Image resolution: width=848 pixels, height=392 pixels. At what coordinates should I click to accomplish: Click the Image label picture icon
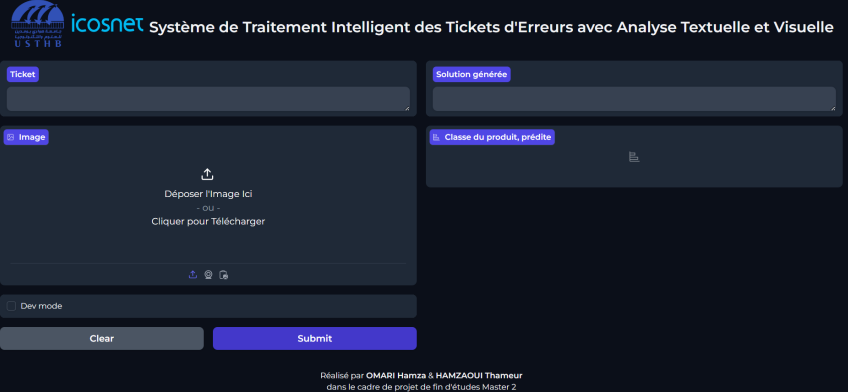point(11,137)
